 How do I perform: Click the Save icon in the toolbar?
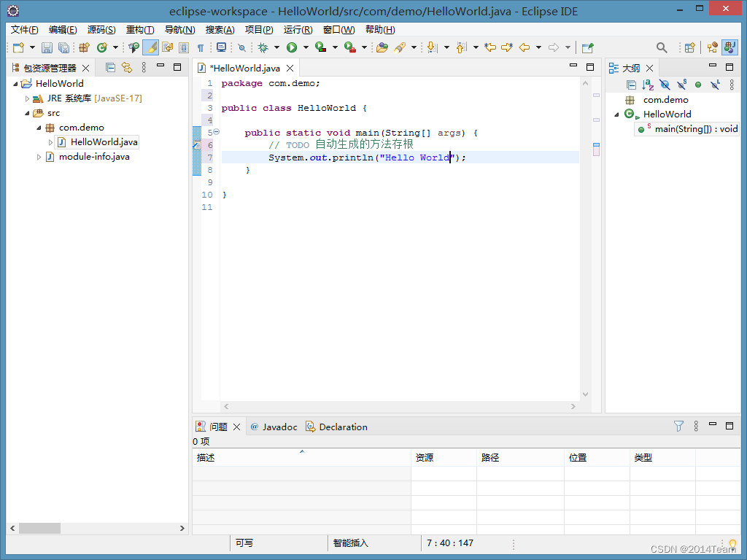[x=47, y=47]
